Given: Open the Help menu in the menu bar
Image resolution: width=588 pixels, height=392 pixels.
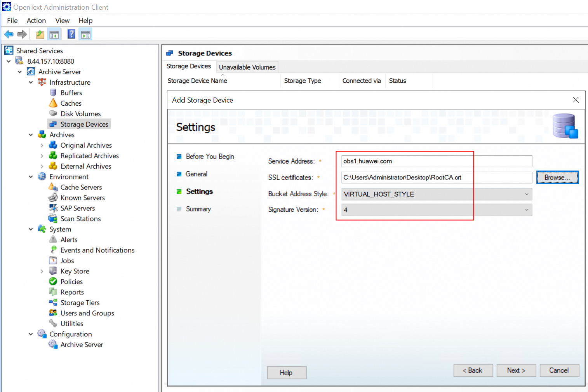Looking at the screenshot, I should (x=85, y=21).
